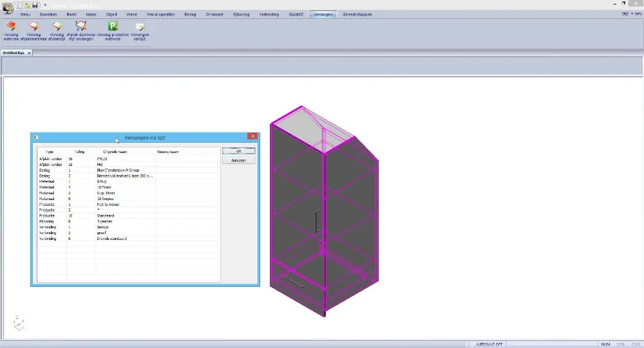Select the Blum/Tandembox M Groep row
The width and height of the screenshot is (644, 348).
click(121, 170)
